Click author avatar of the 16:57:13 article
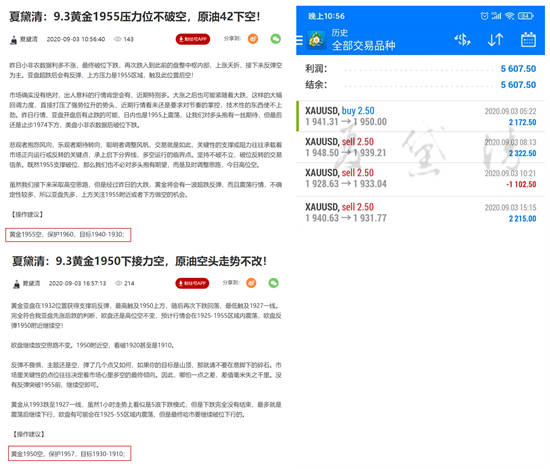The image size is (550, 469). click(16, 284)
